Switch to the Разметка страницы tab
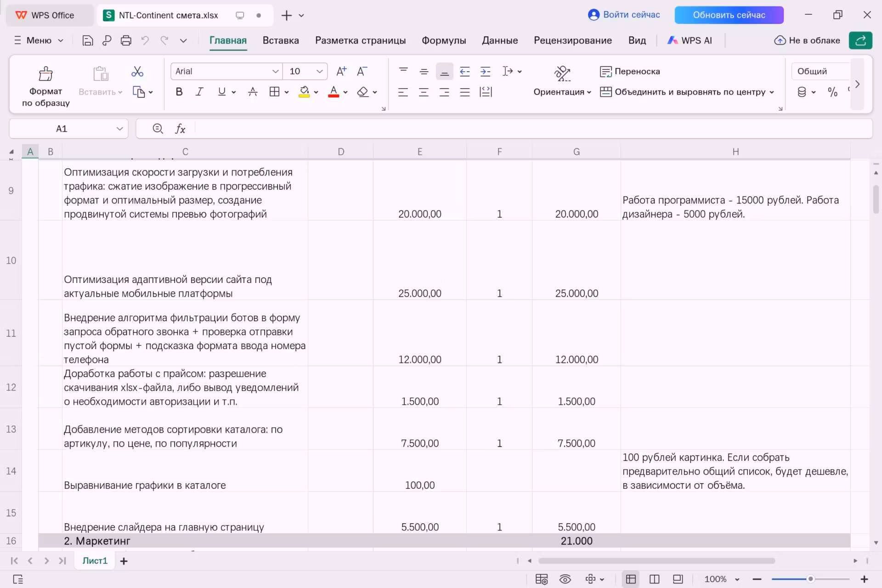This screenshot has width=882, height=588. 360,40
